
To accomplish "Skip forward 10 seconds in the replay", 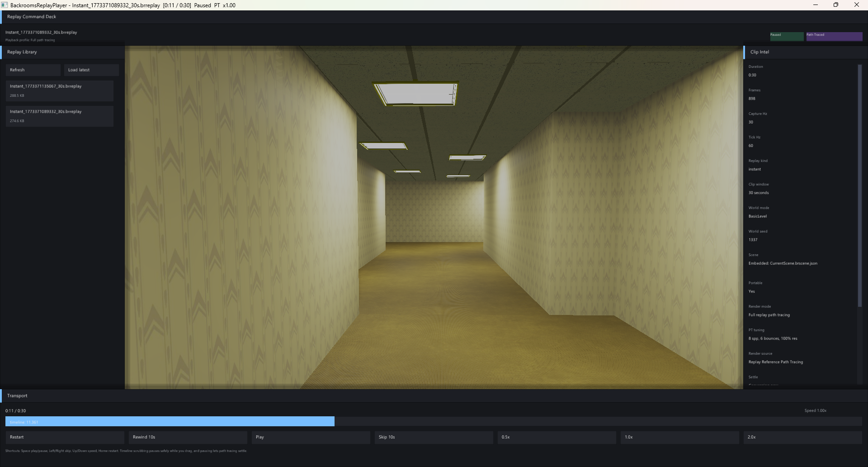I will [x=433, y=437].
